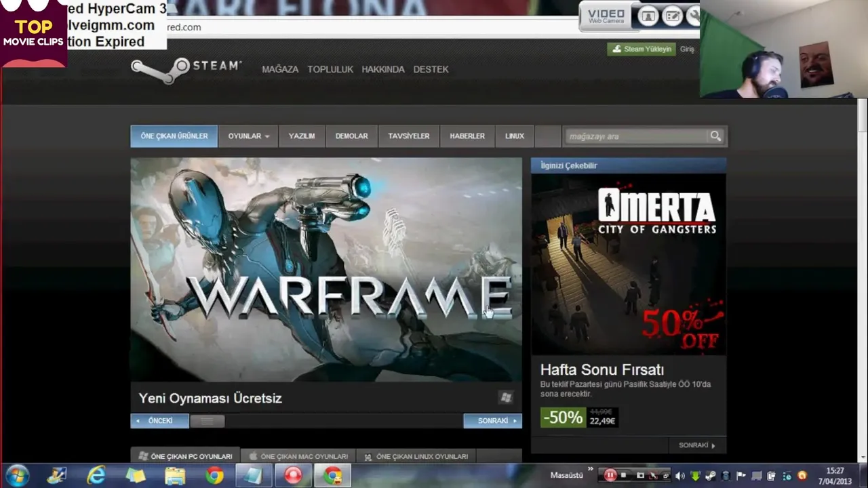The image size is (868, 488).
Task: Open the MAĞAZA menu
Action: click(x=280, y=69)
